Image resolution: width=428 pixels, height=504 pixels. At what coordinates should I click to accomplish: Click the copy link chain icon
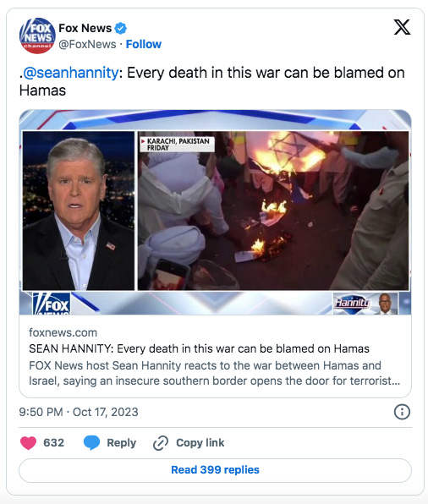click(161, 443)
